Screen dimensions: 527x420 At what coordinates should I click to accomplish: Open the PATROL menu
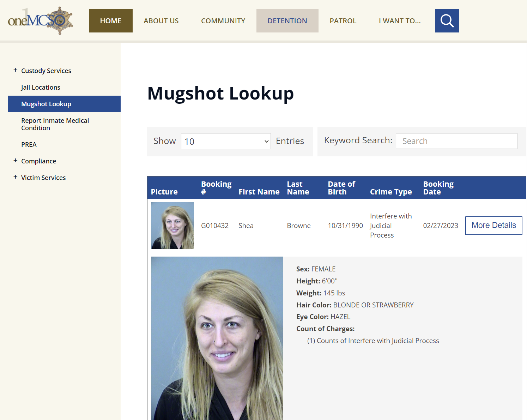pos(343,21)
